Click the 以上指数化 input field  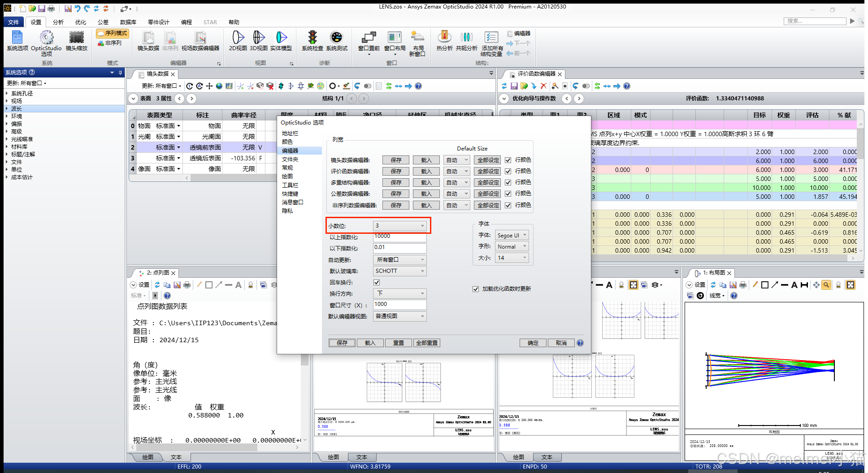point(399,236)
